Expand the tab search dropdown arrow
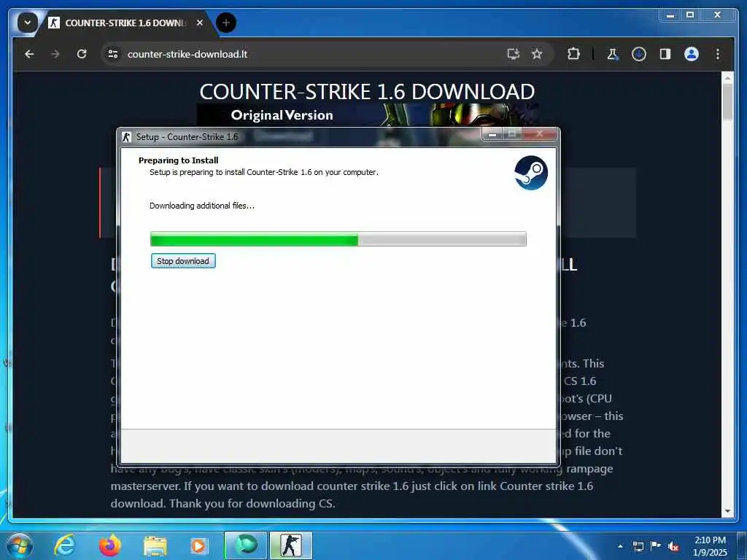Screen dimensions: 747x560 click(x=27, y=23)
